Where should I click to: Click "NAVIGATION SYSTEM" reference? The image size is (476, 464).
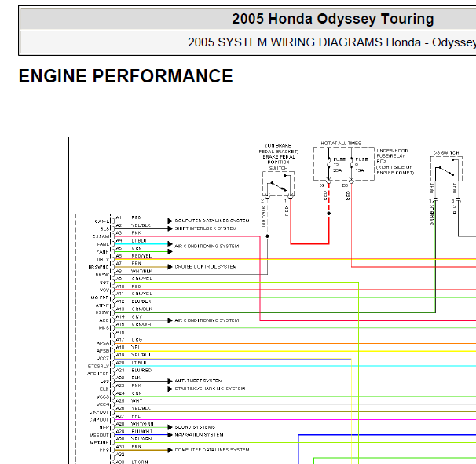tap(199, 435)
